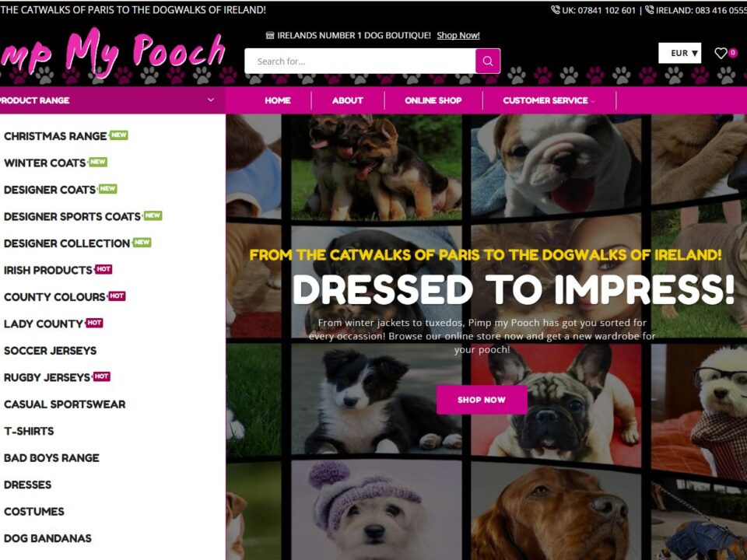Collapse the Product Range chevron
Viewport: 747px width, 560px height.
[211, 100]
